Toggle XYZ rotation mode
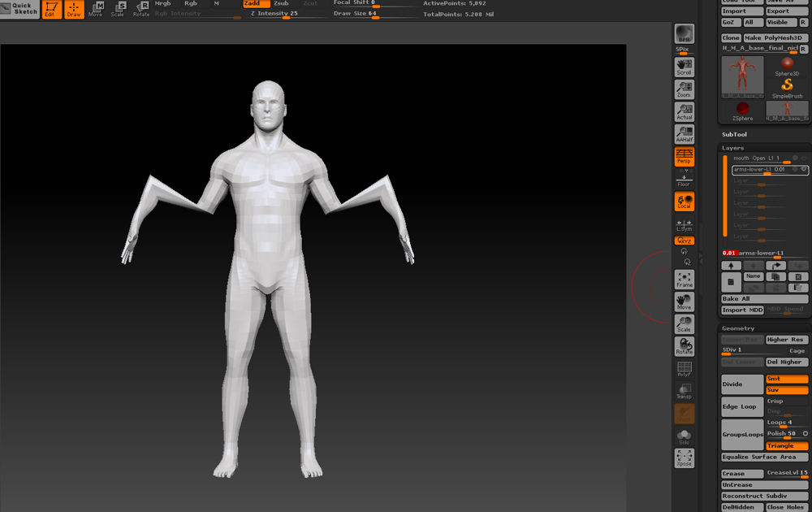 (684, 241)
